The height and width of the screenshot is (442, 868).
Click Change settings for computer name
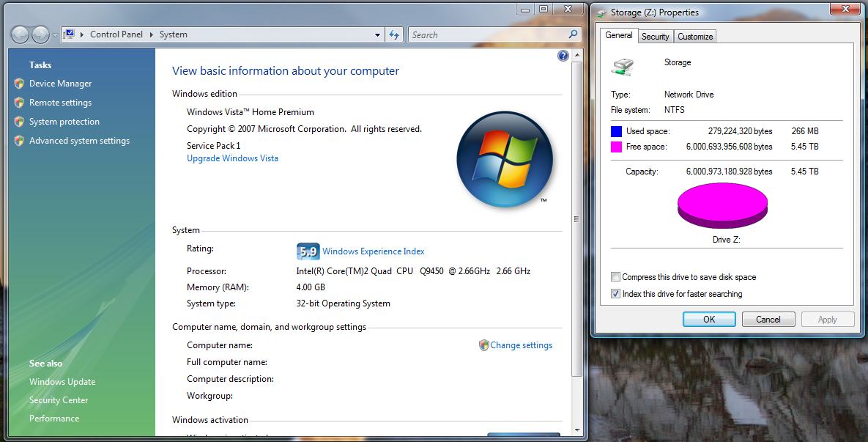point(521,345)
